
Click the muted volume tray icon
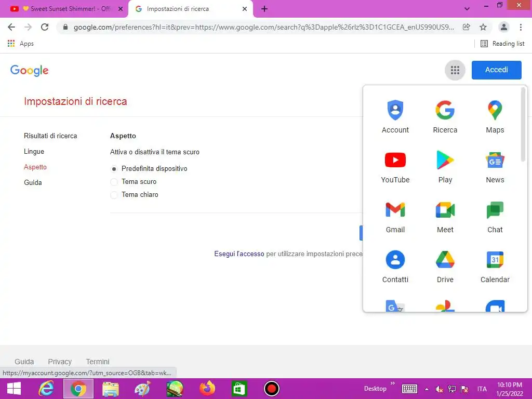coord(440,389)
